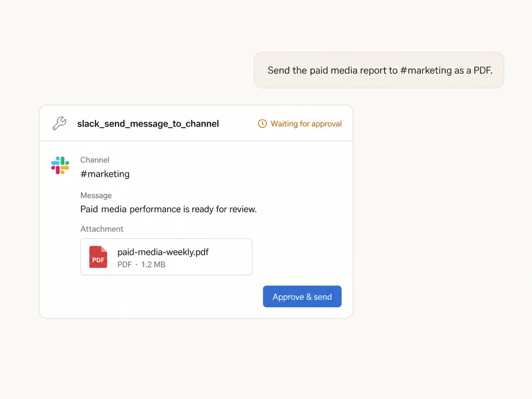The width and height of the screenshot is (532, 399).
Task: Click the Attachment field label
Action: 102,229
